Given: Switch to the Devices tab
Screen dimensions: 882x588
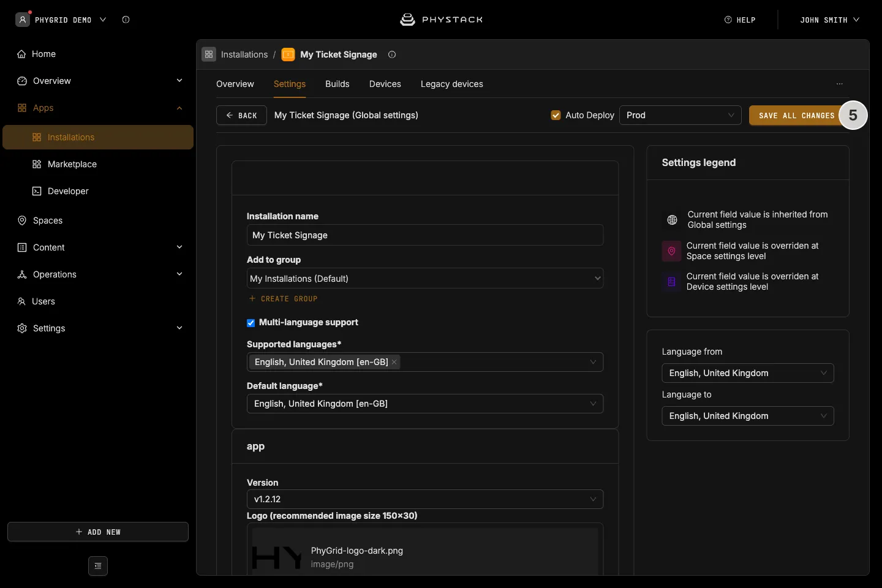Looking at the screenshot, I should (x=385, y=84).
